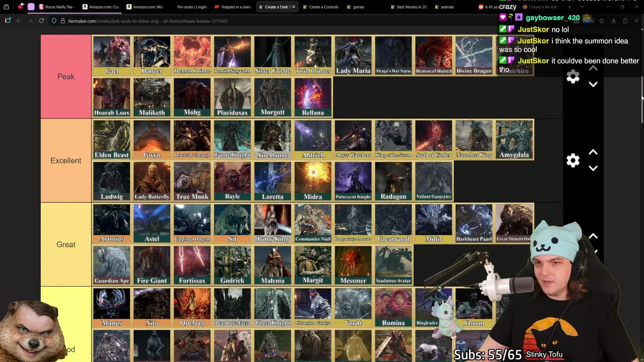Select Maliketh tile
This screenshot has width=644, height=362.
click(152, 97)
